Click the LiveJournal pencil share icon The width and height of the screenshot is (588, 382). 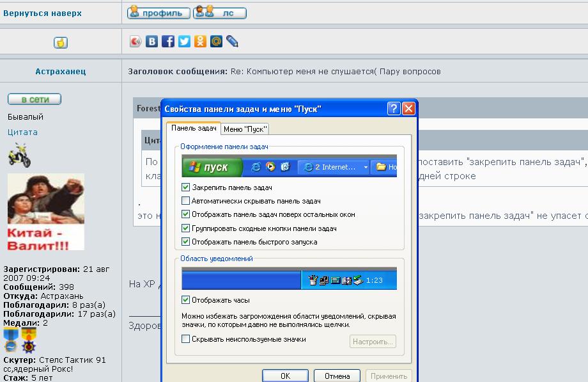click(x=232, y=42)
